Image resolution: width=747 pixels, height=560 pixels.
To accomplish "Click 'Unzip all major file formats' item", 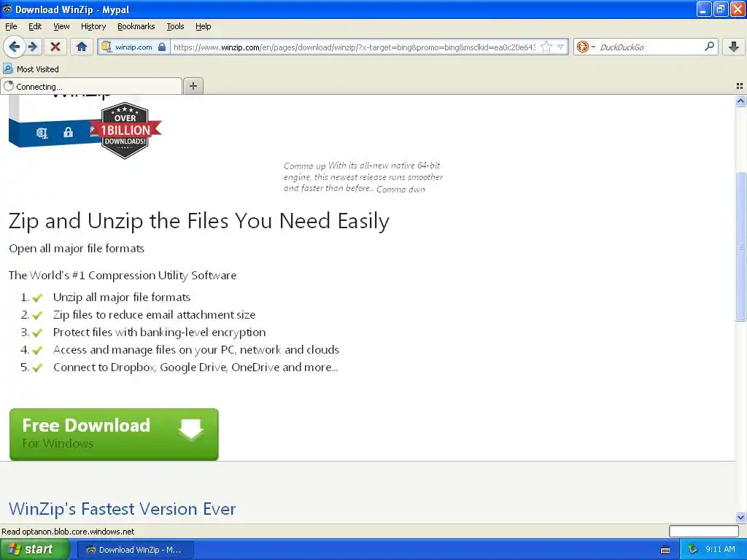I will [122, 297].
